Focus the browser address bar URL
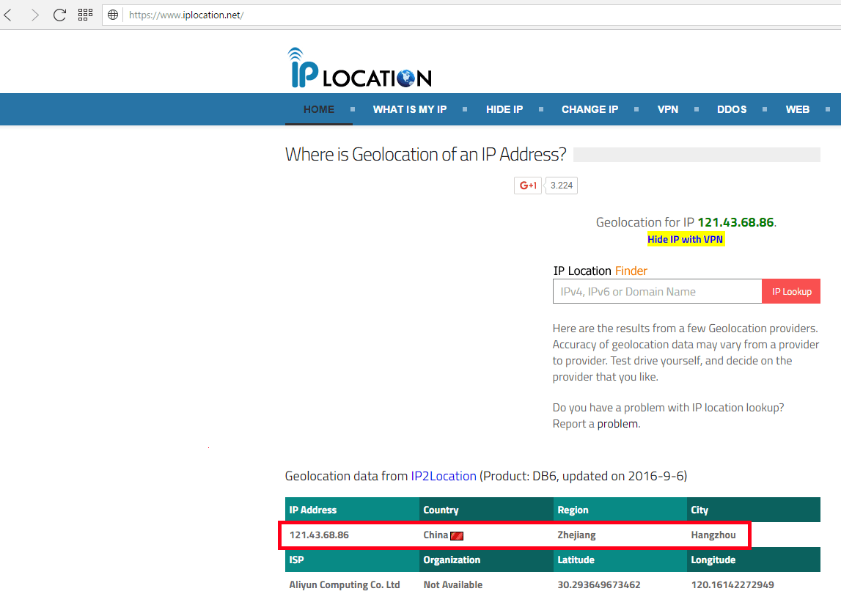Viewport: 841px width, 616px height. [186, 15]
